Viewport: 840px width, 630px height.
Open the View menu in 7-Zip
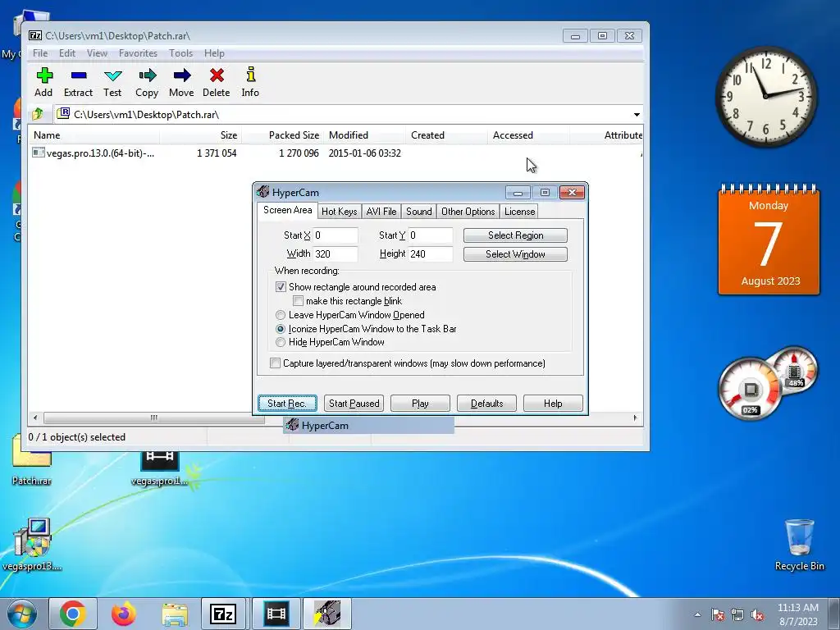point(97,53)
